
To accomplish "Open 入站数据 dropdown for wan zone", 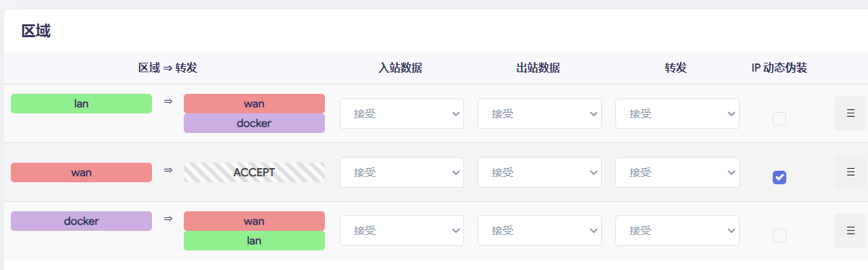I will click(402, 173).
